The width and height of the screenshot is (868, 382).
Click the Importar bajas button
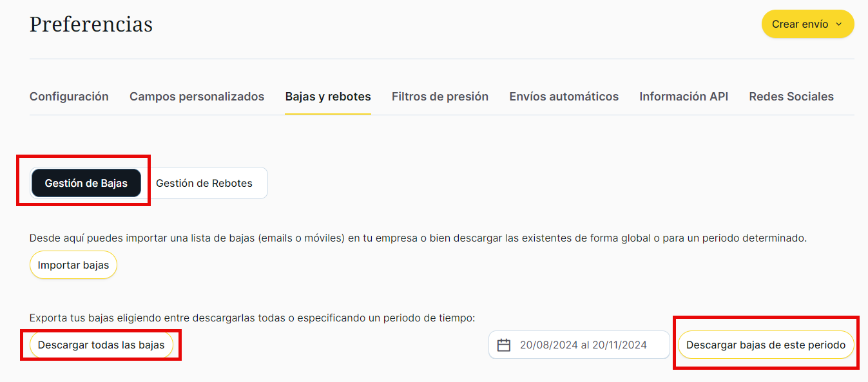[x=73, y=265]
